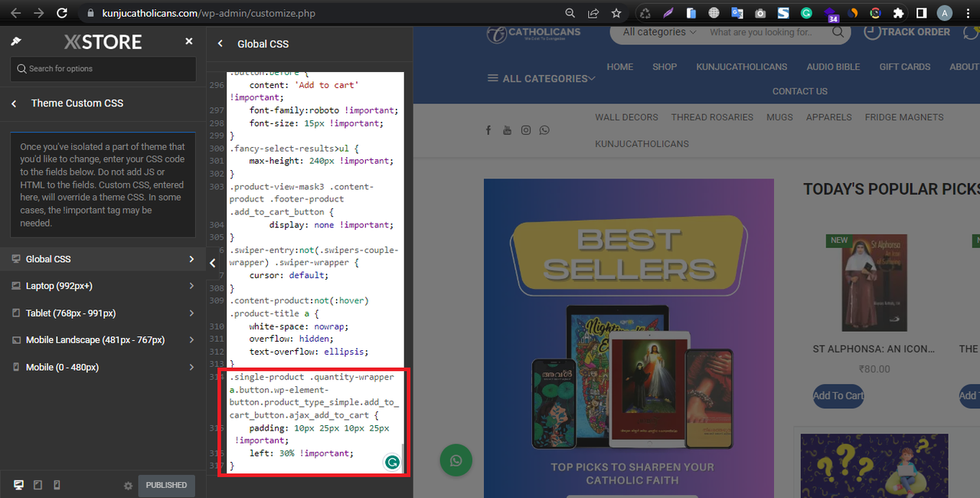Click the PUBLISHED button
Viewport: 980px width, 498px height.
[166, 485]
